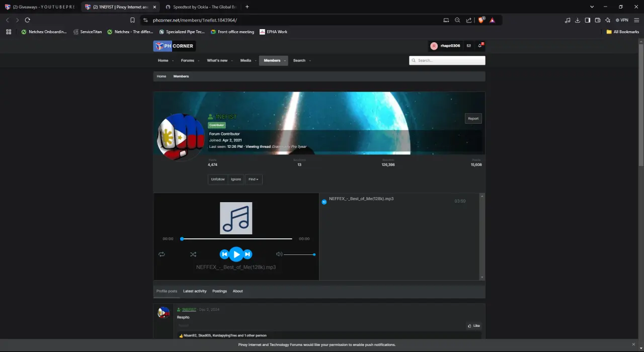Toggle the browser sidebar panel
The height and width of the screenshot is (352, 644).
pos(588,20)
